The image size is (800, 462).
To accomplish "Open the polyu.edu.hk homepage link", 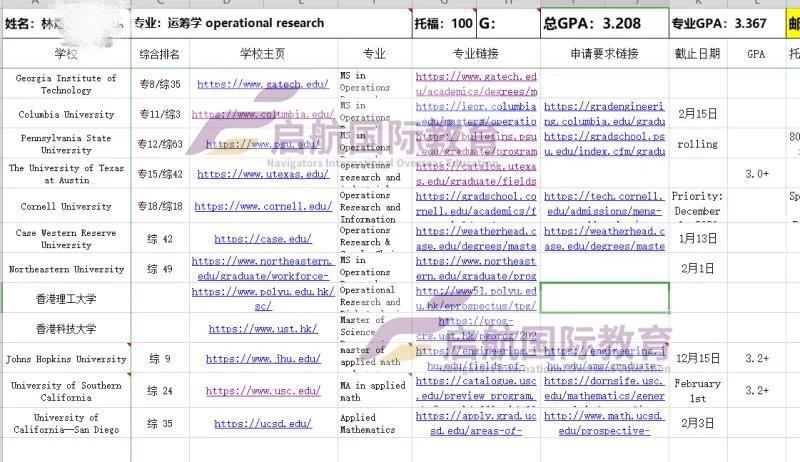I will point(263,298).
